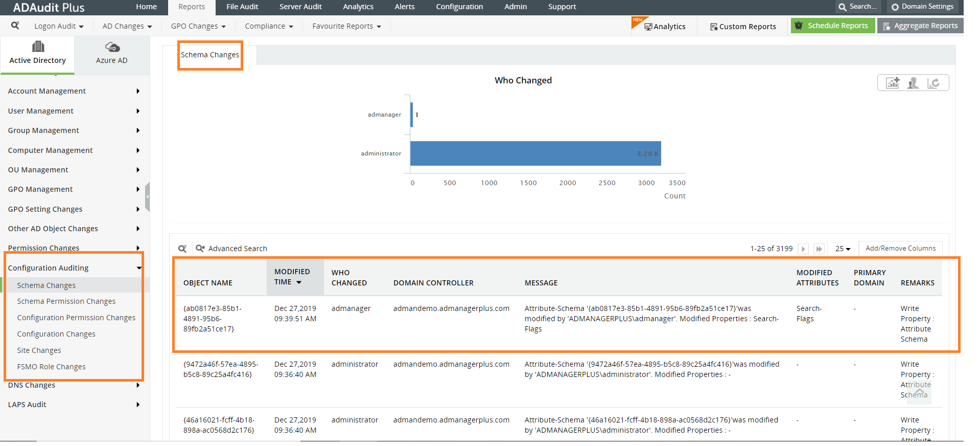Click 'admanager' in Who Changed column
980x446 pixels.
[x=351, y=308]
